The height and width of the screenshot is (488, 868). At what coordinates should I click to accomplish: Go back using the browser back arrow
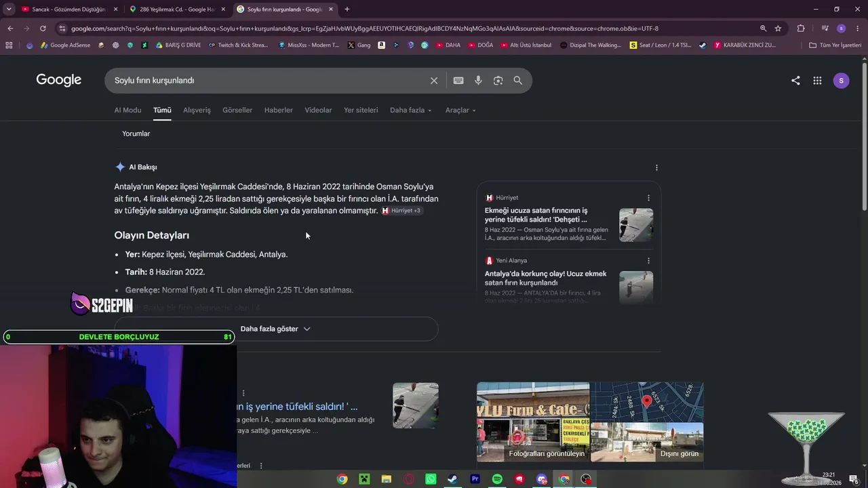point(10,28)
